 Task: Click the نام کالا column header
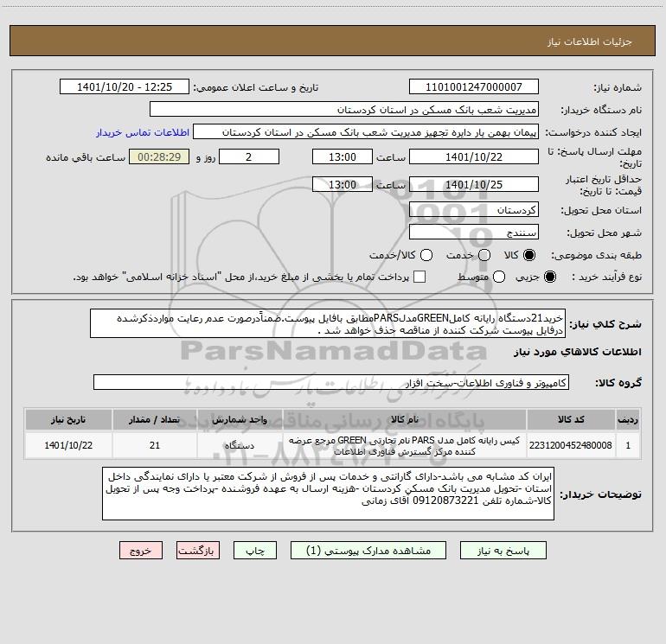pyautogui.click(x=405, y=419)
